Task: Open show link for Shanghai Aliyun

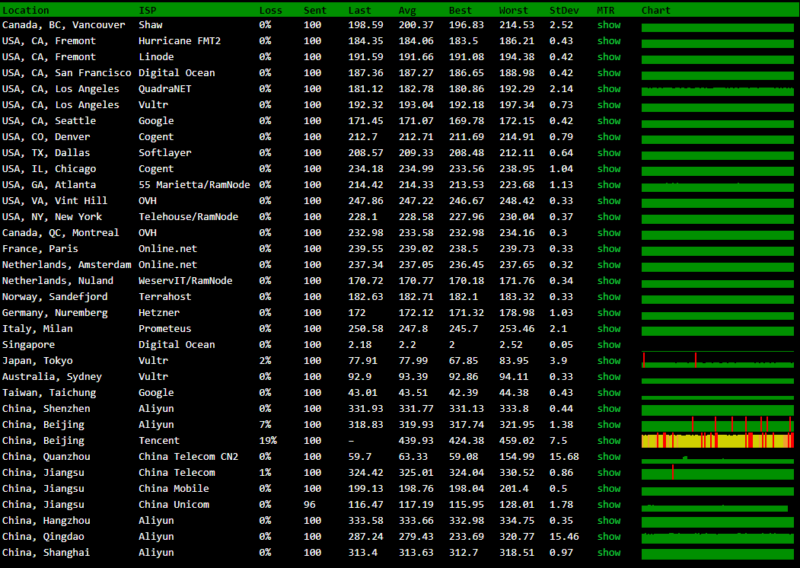Action: [608, 552]
